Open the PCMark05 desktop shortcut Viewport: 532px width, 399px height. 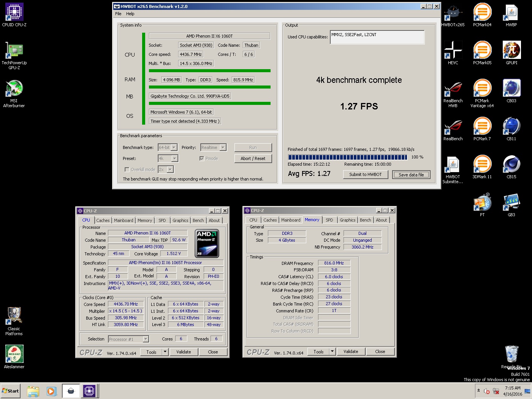[482, 53]
